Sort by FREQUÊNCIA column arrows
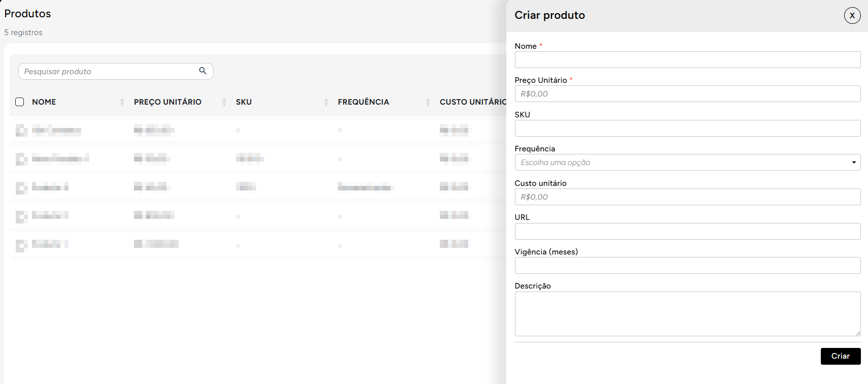Image resolution: width=868 pixels, height=384 pixels. (428, 102)
